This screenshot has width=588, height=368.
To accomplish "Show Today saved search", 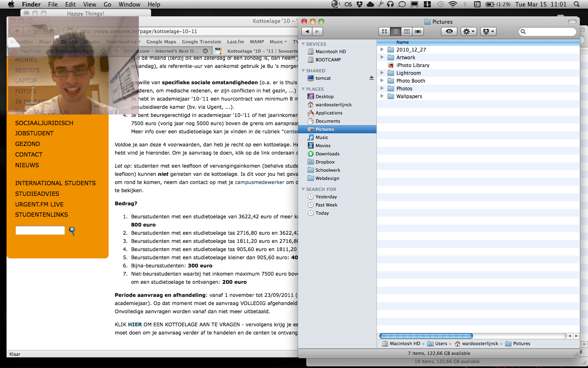I will 322,213.
